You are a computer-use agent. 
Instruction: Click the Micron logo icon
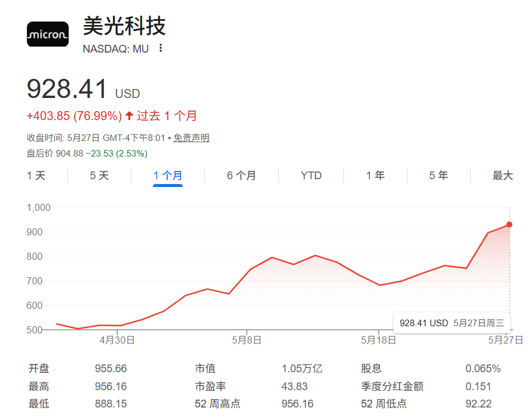click(47, 34)
